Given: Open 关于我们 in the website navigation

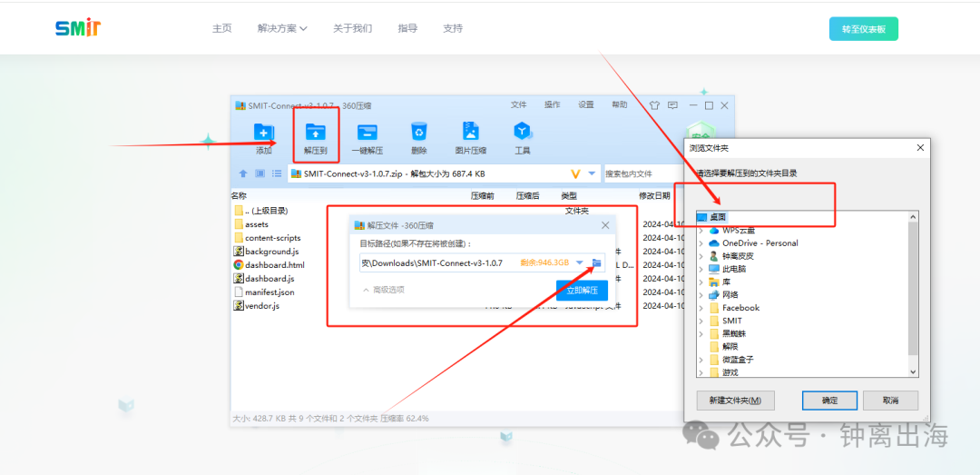Looking at the screenshot, I should 352,28.
